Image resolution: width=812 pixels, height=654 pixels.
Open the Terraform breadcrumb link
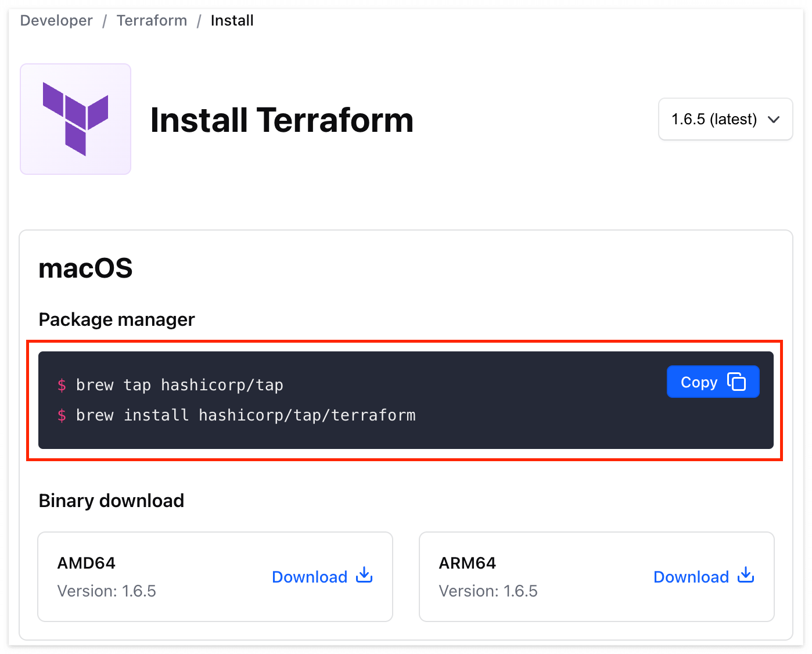[152, 20]
